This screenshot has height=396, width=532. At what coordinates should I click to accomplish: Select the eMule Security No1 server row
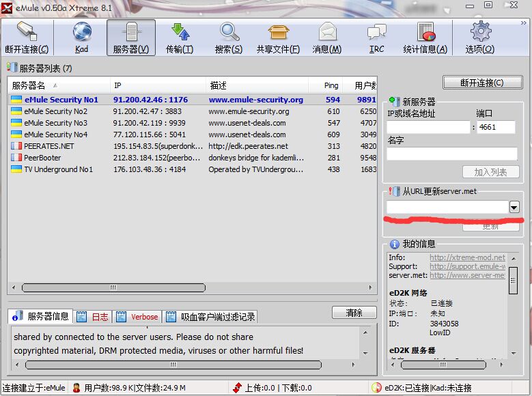click(x=193, y=100)
